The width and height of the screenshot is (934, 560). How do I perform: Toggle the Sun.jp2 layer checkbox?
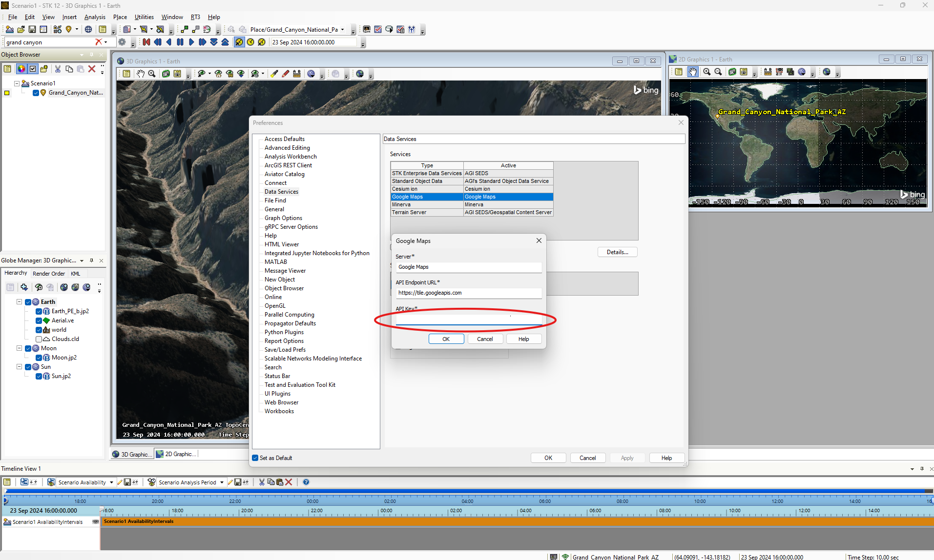click(x=39, y=376)
